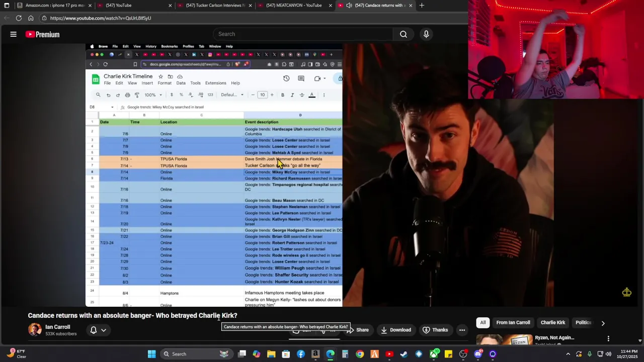Start voice search with the microphone icon
This screenshot has height=362, width=644.
click(426, 34)
